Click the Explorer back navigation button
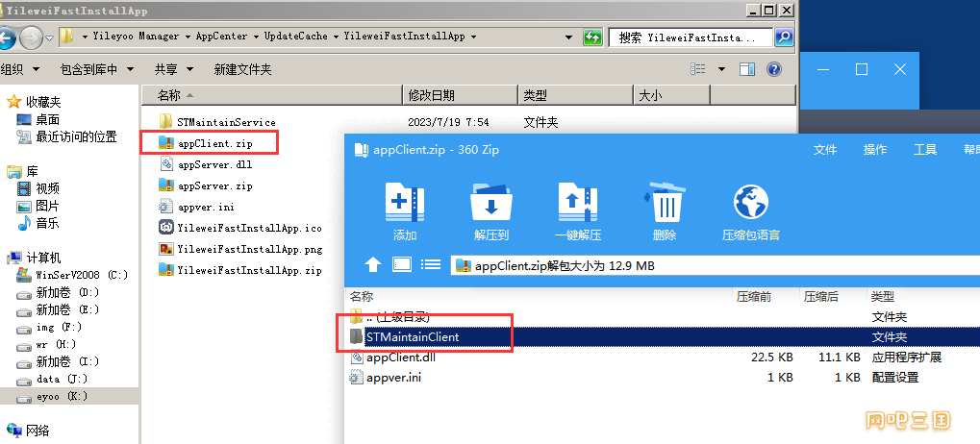 coord(6,38)
